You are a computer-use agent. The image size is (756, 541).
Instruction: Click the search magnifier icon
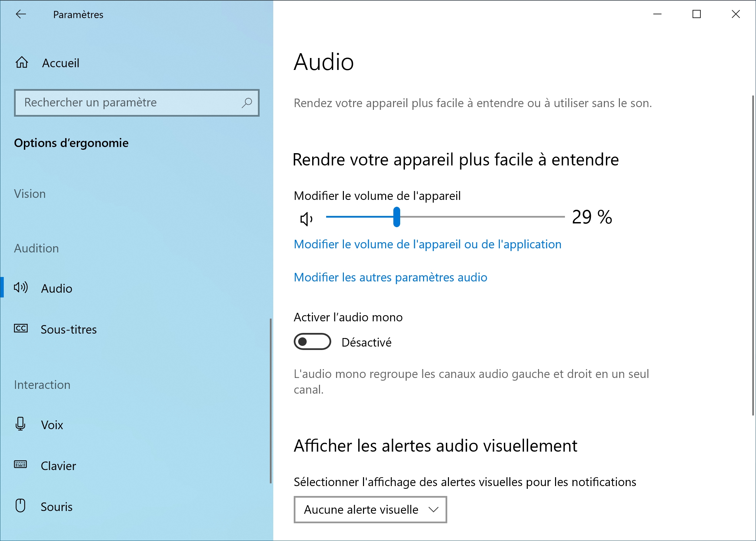247,103
